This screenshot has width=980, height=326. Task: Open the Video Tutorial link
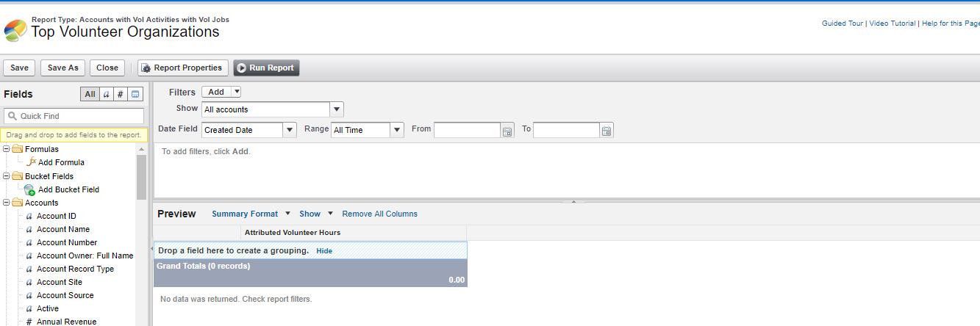coord(893,23)
